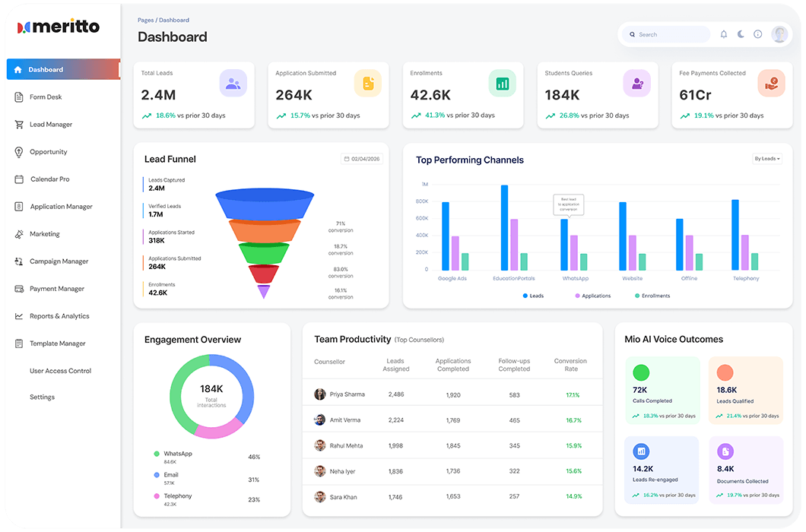Click the orange funnel segment

[264, 231]
